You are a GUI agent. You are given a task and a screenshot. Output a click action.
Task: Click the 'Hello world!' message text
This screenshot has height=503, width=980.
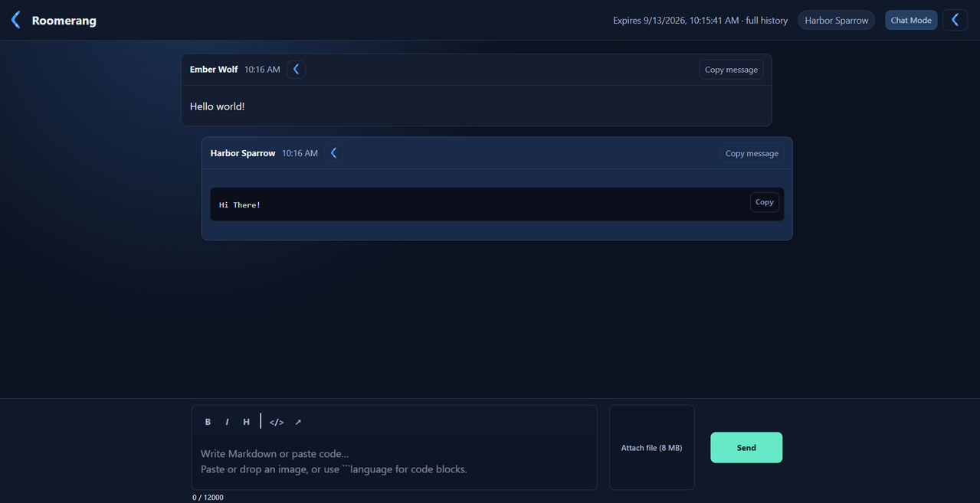click(x=218, y=106)
